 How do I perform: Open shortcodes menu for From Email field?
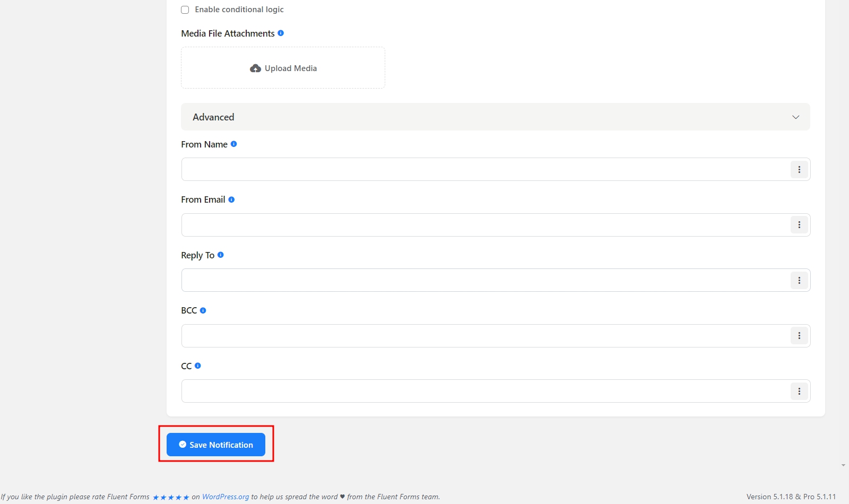[799, 225]
